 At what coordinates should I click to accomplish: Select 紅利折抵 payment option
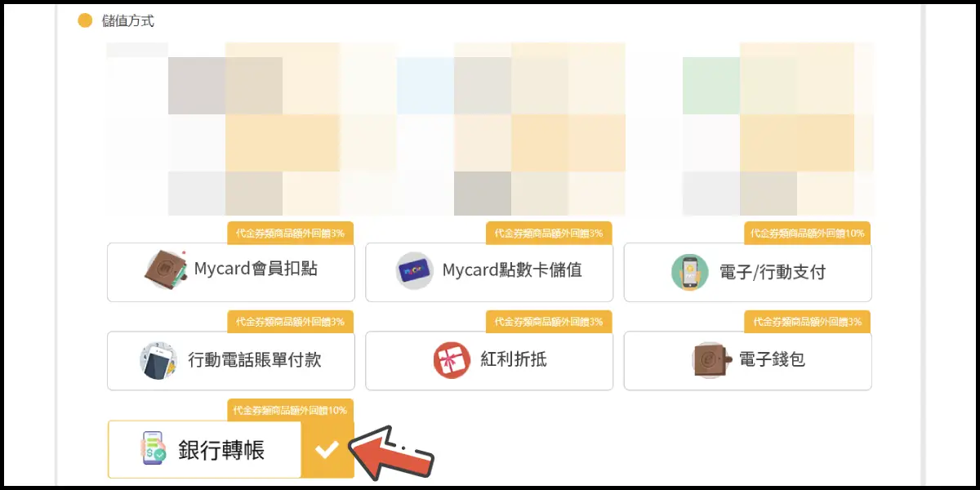click(x=489, y=360)
